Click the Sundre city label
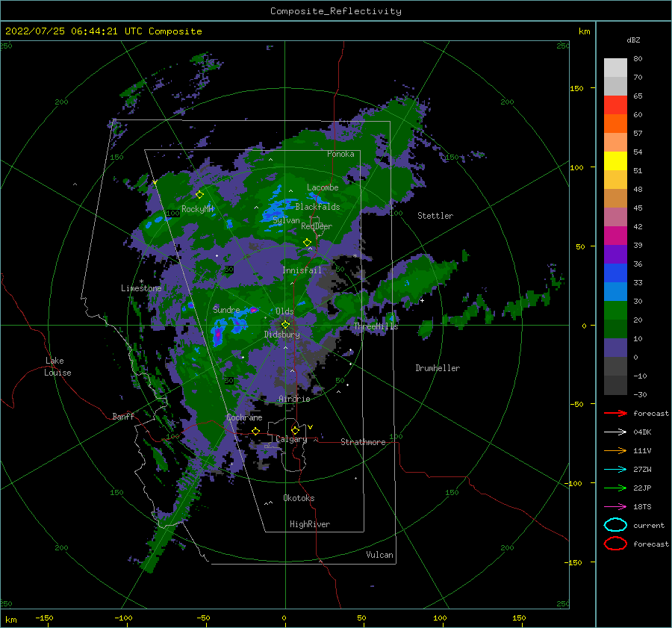The image size is (672, 628). tap(226, 309)
